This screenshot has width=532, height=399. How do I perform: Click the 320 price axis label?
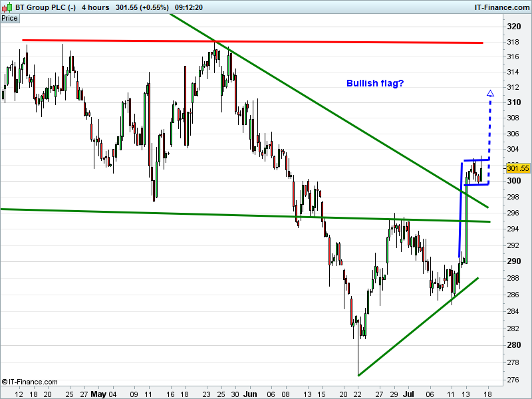click(x=513, y=27)
